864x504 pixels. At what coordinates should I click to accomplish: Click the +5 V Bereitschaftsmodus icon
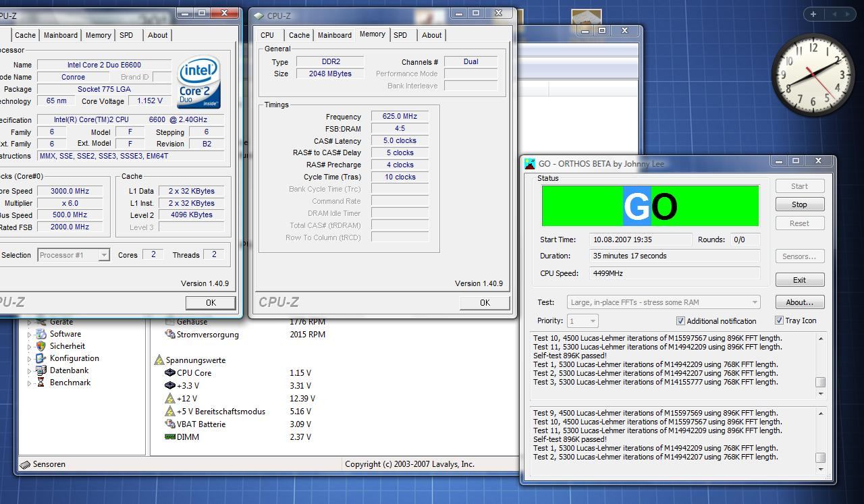170,411
